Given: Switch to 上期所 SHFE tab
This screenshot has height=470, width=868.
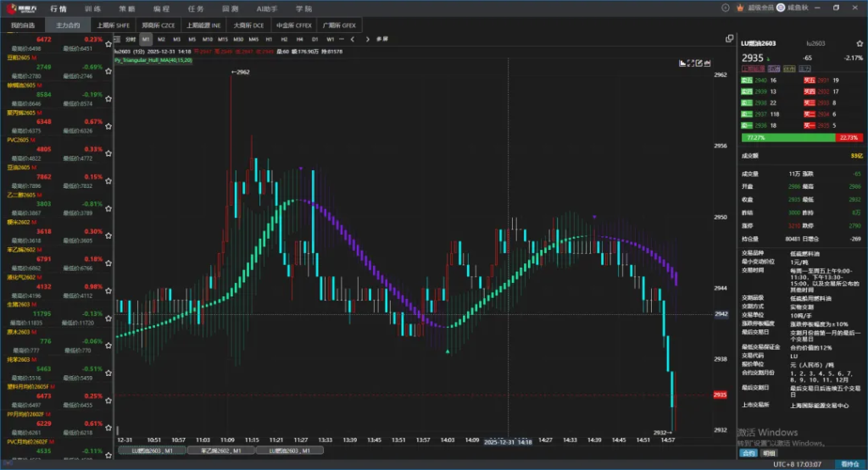Looking at the screenshot, I should 113,25.
